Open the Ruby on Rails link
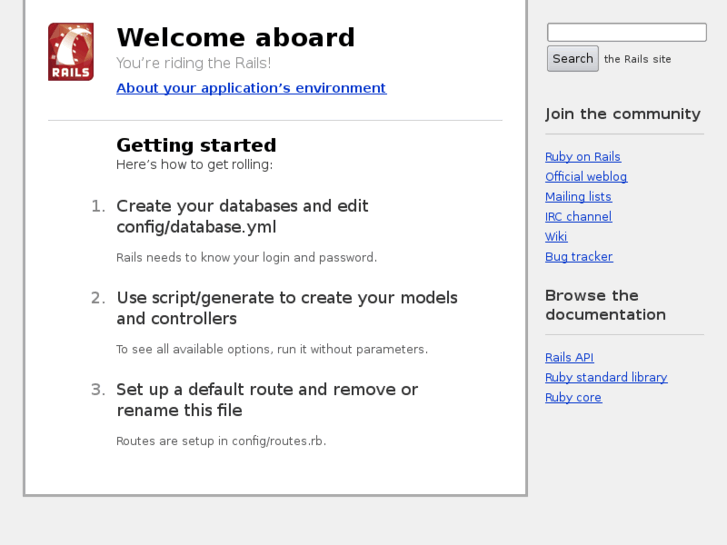Viewport: 727px width, 545px height. pyautogui.click(x=583, y=157)
